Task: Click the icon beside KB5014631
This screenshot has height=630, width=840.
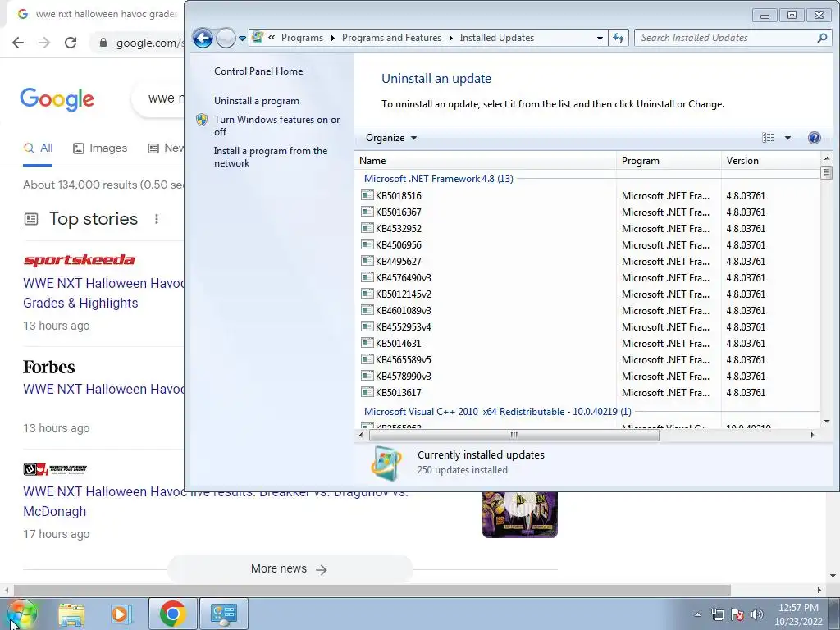Action: click(x=367, y=343)
